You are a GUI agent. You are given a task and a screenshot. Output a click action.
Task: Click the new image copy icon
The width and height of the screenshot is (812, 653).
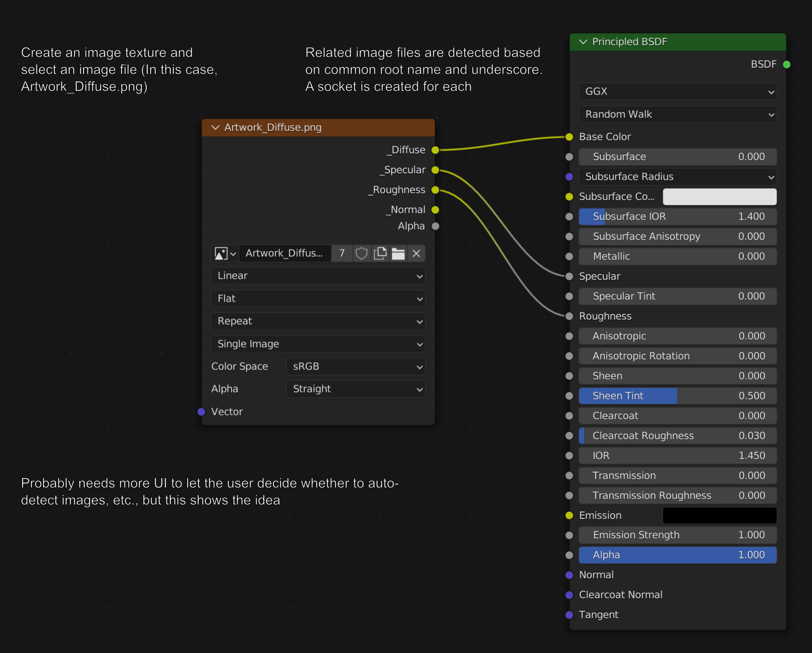(x=380, y=253)
